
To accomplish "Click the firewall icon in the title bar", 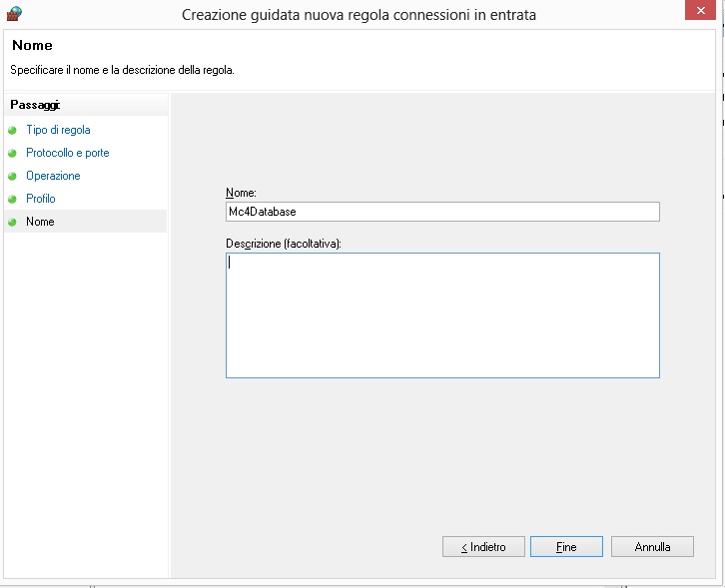I will click(14, 14).
